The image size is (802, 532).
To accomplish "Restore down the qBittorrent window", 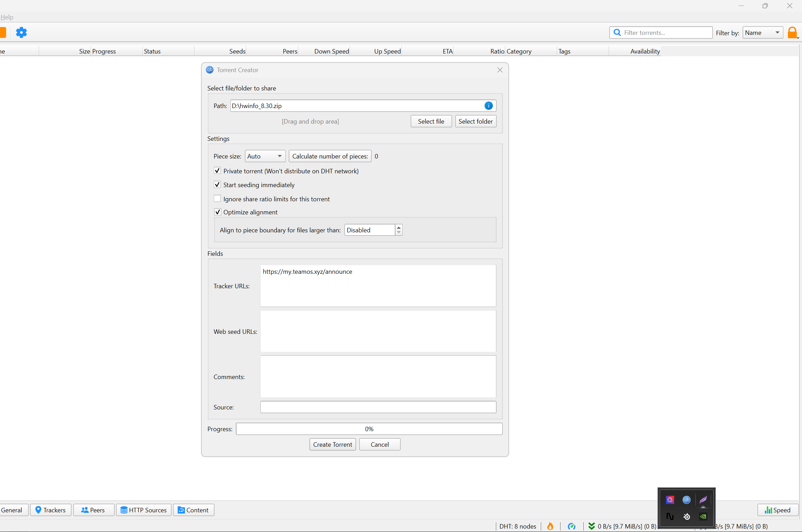I will pyautogui.click(x=765, y=6).
